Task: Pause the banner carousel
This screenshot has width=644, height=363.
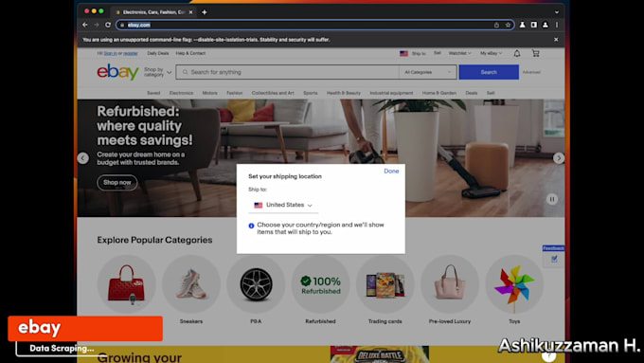Action: [x=552, y=199]
